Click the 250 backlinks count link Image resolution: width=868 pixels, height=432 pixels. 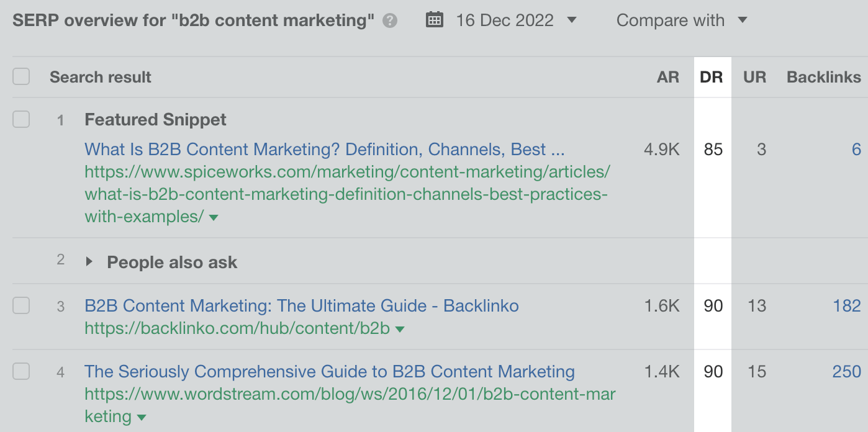tap(847, 371)
